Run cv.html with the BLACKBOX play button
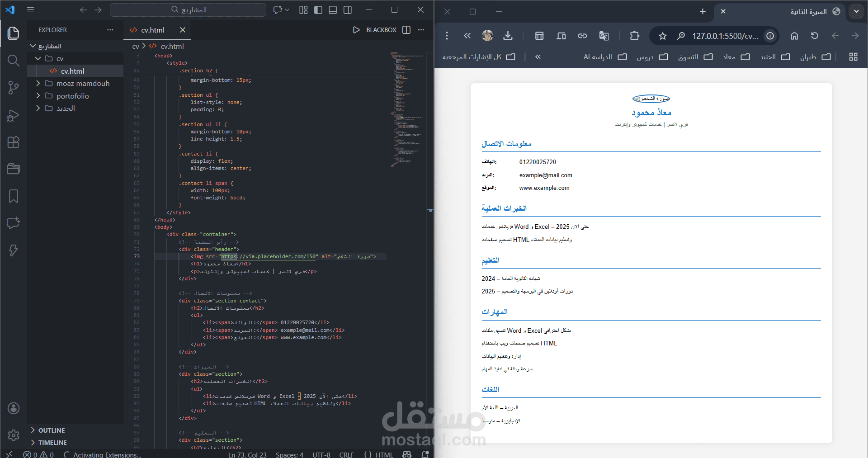The height and width of the screenshot is (458, 868). click(x=356, y=30)
